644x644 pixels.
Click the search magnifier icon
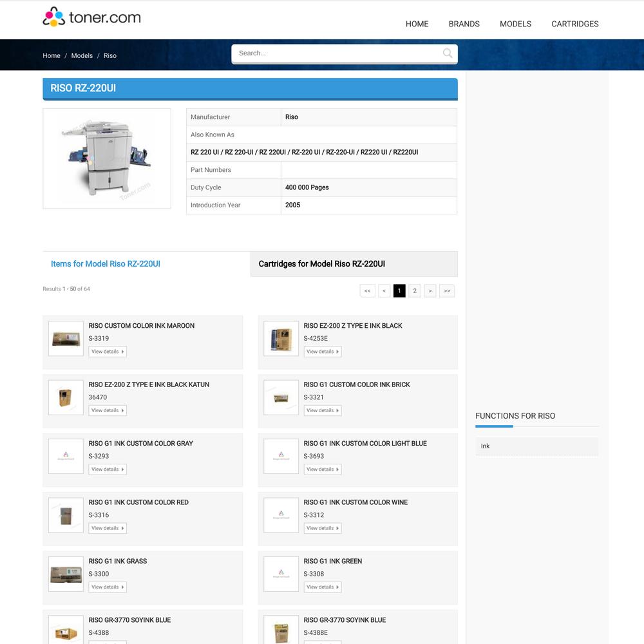coord(448,53)
